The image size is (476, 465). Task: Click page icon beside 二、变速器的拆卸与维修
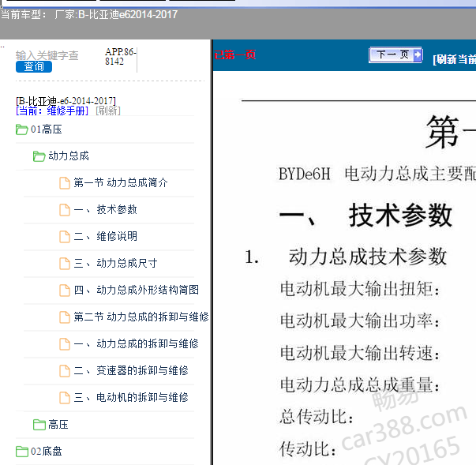(65, 370)
